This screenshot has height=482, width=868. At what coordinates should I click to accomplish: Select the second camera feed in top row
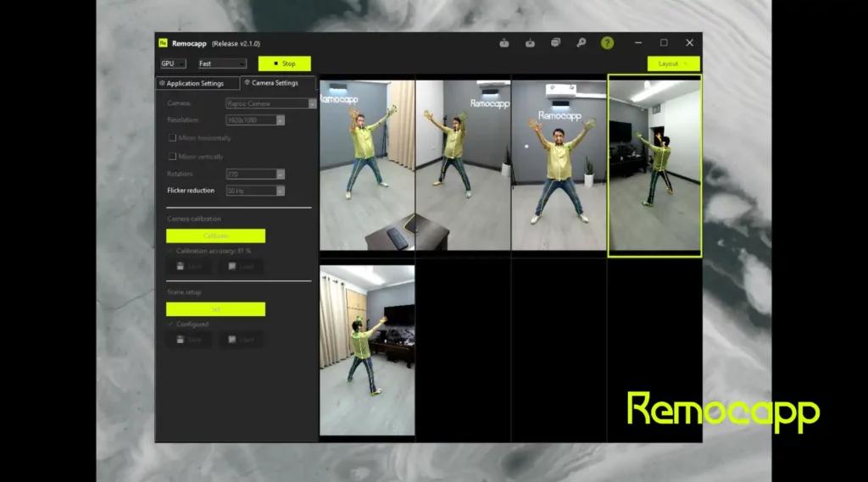point(463,165)
